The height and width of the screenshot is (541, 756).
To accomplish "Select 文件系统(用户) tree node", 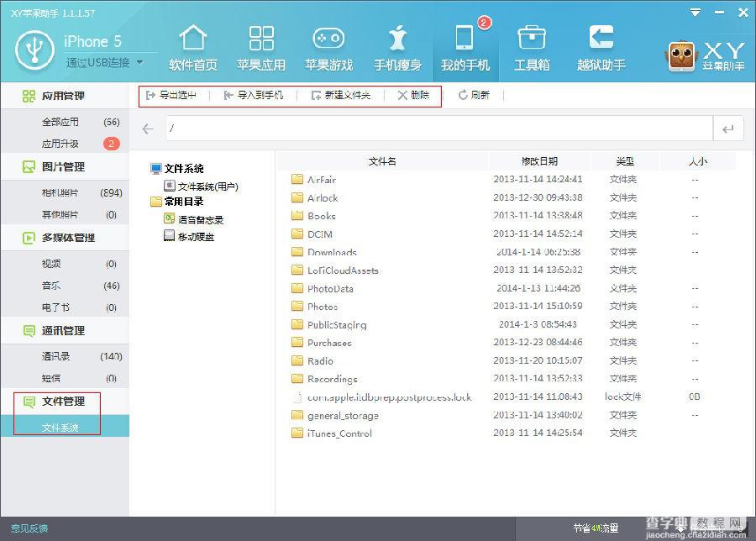I will point(201,186).
